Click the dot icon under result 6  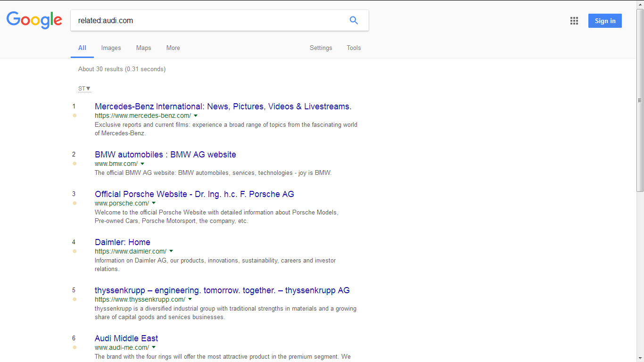click(x=74, y=347)
